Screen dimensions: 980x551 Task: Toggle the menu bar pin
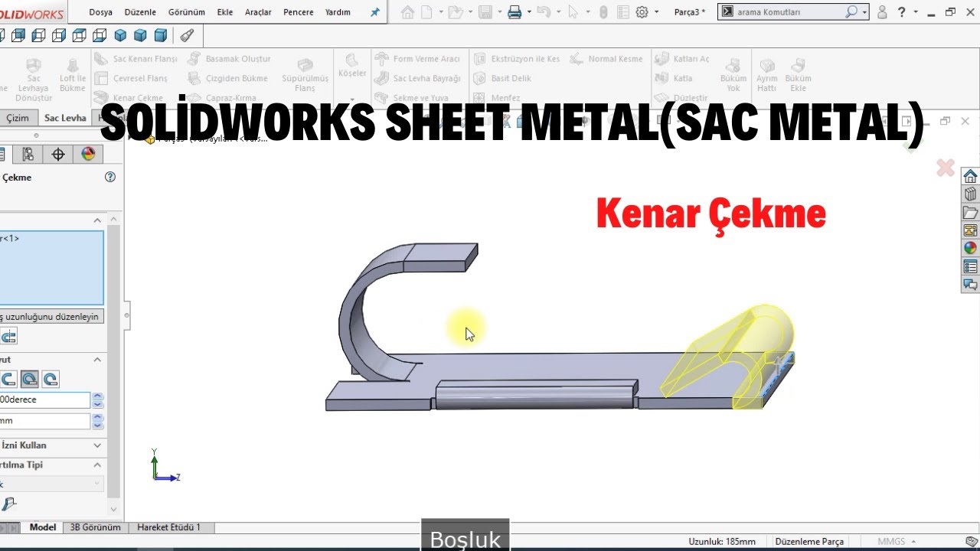point(374,12)
